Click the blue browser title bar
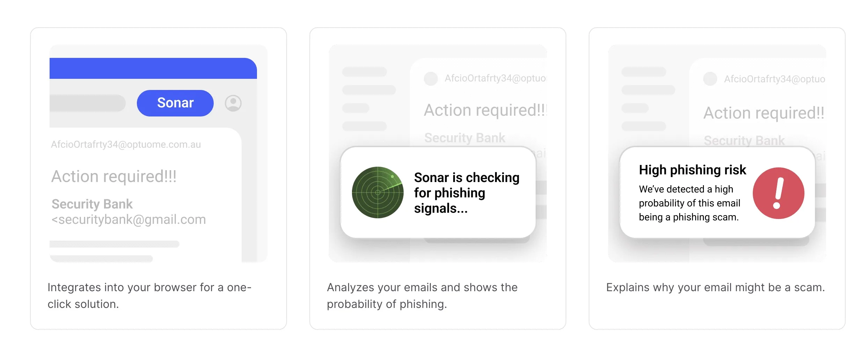The width and height of the screenshot is (868, 355). (153, 68)
